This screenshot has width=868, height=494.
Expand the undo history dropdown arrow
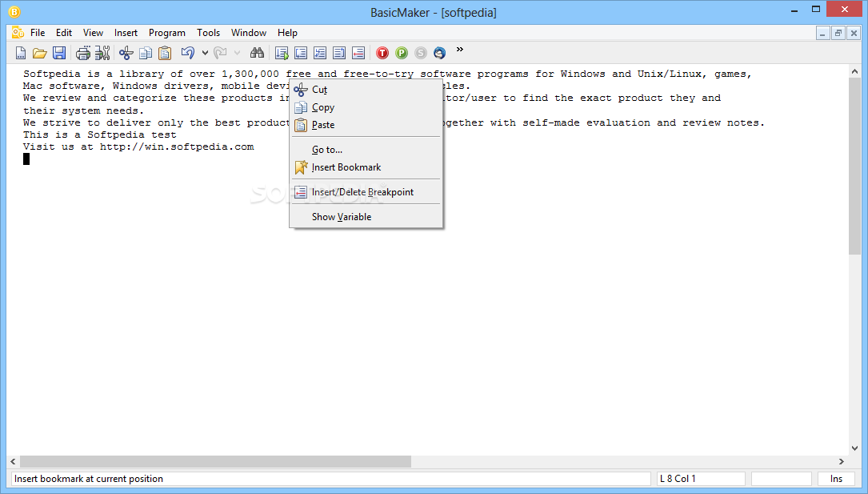point(205,53)
